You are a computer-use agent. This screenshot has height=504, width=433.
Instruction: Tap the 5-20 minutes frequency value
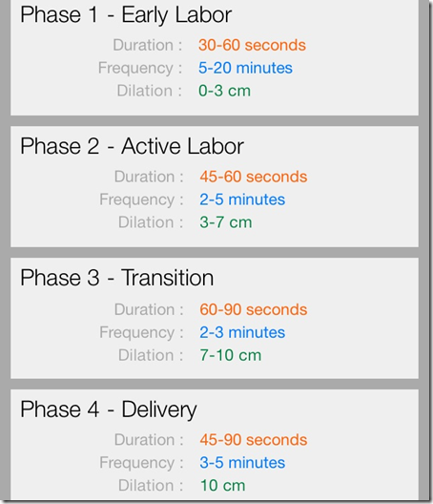(x=245, y=68)
